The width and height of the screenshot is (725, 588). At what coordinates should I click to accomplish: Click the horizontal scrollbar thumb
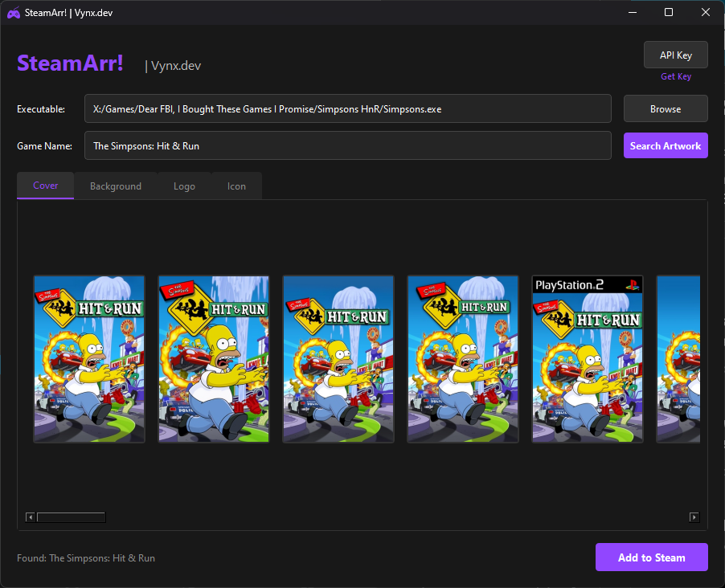(x=72, y=517)
